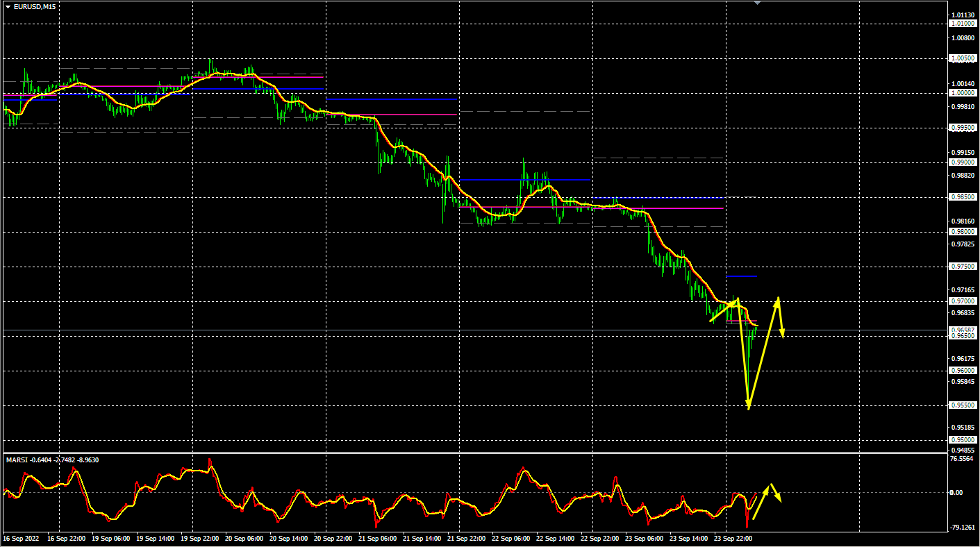Screen dimensions: 980x547
Task: Click the 0.99810 price scale value
Action: coord(961,106)
